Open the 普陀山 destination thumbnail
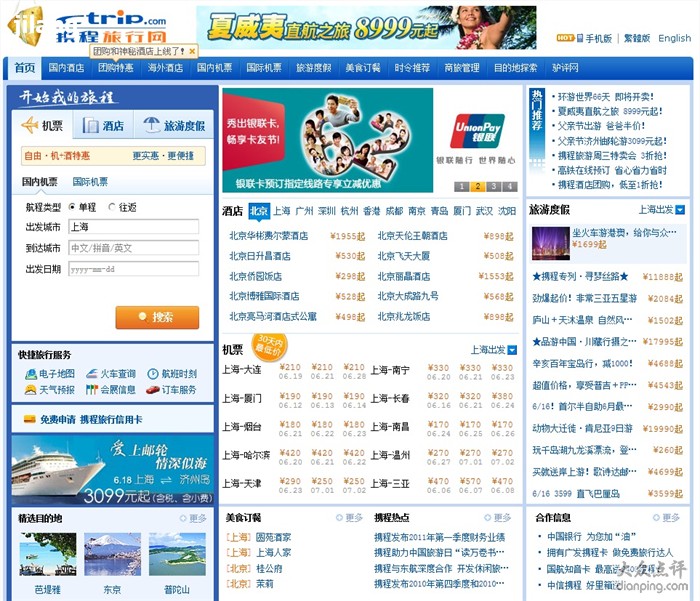The height and width of the screenshot is (601, 700). [177, 554]
